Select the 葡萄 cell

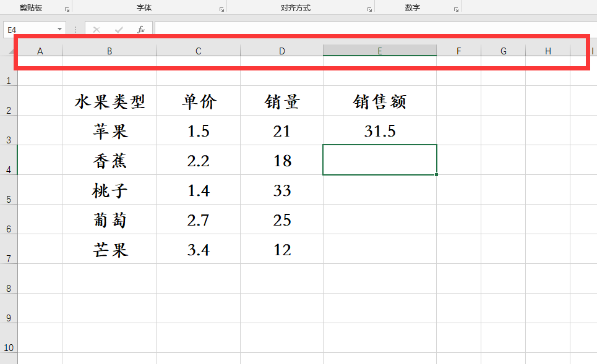[x=110, y=219]
